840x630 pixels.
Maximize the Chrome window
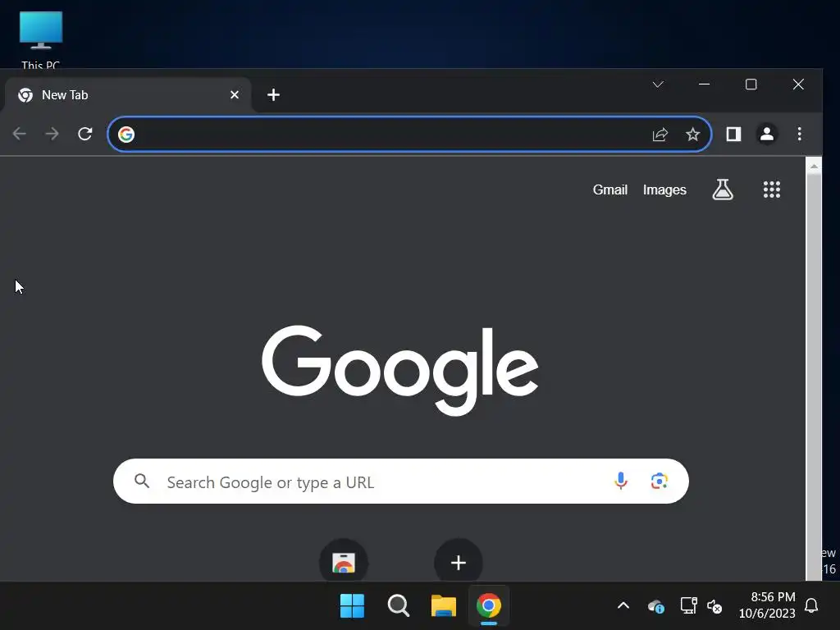(751, 84)
